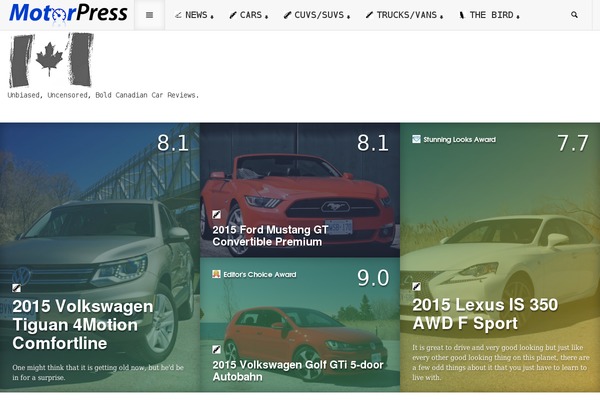Open the CUVS/SUVS menu
This screenshot has height=400, width=600.
click(x=317, y=15)
